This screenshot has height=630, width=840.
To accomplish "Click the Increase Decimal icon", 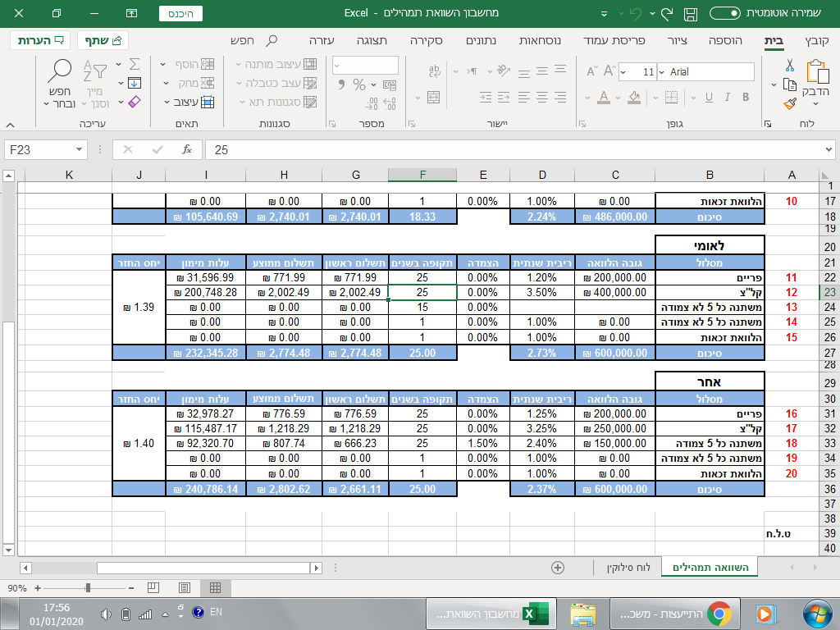I will coord(390,103).
